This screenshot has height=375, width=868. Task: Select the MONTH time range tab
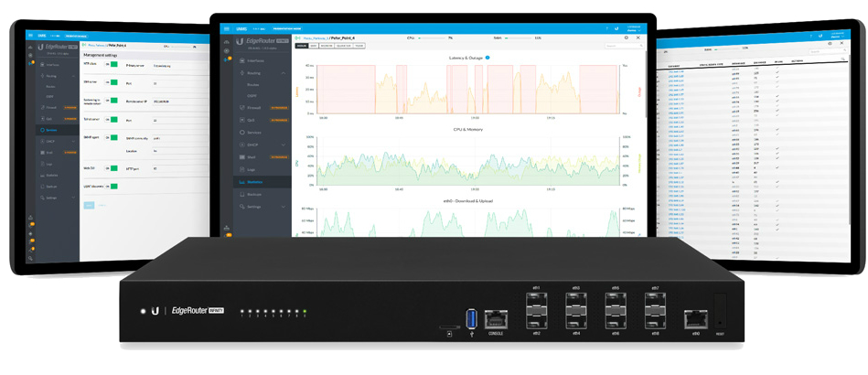[327, 46]
